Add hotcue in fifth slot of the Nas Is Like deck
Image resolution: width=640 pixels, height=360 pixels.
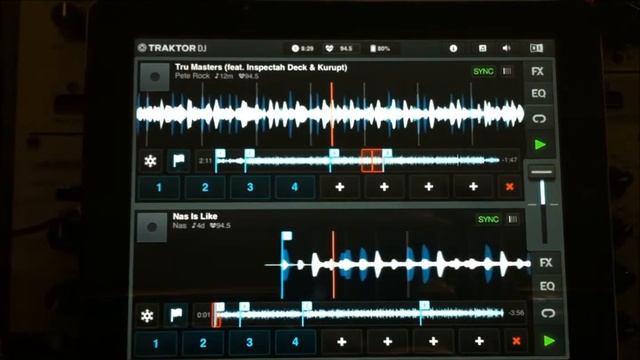click(342, 342)
